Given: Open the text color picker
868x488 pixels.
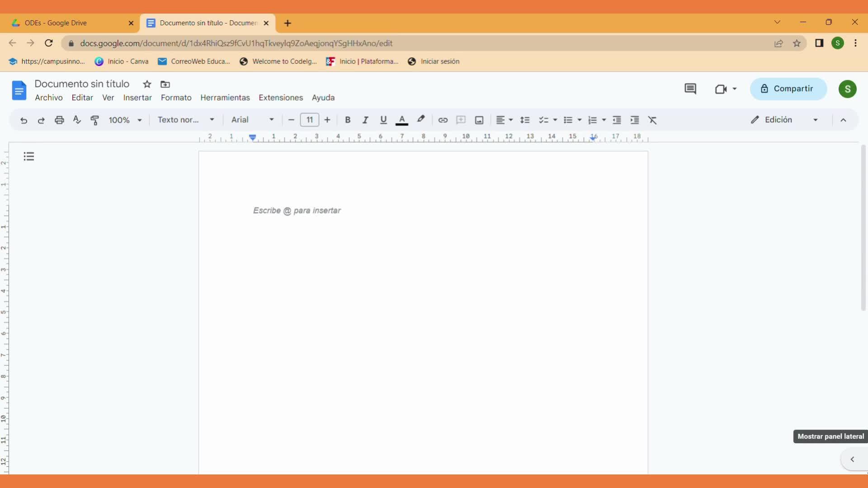Looking at the screenshot, I should tap(401, 120).
